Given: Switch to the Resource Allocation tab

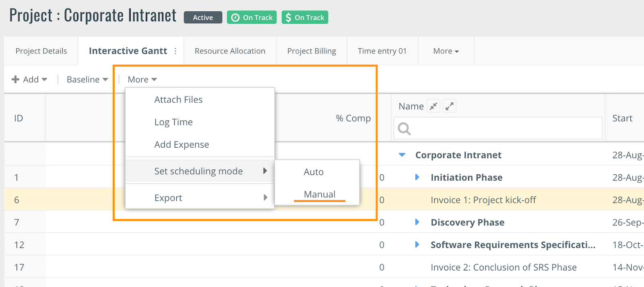Looking at the screenshot, I should click(x=230, y=51).
